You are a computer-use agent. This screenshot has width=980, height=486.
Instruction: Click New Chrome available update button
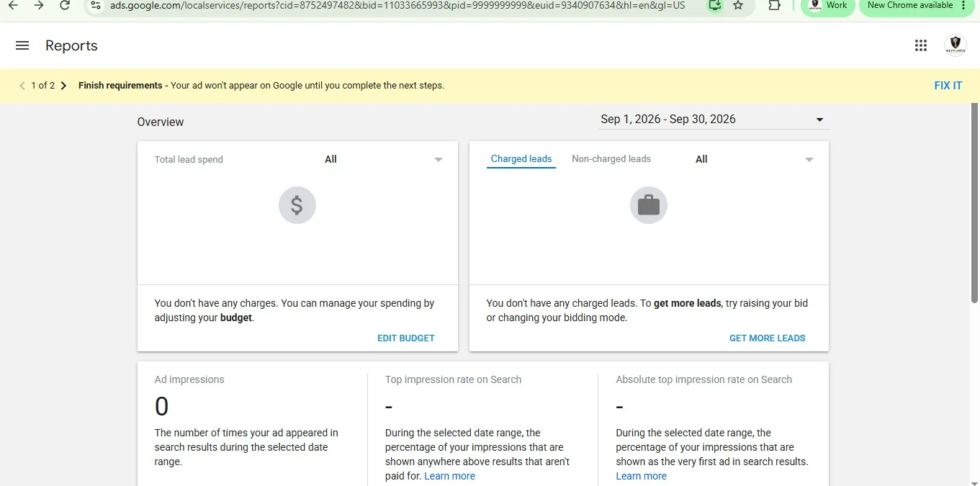(917, 6)
